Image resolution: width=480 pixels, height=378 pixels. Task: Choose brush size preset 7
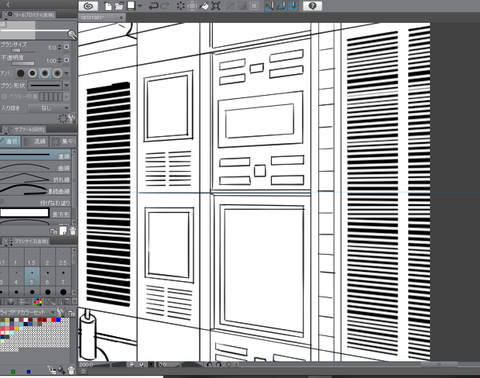63,277
